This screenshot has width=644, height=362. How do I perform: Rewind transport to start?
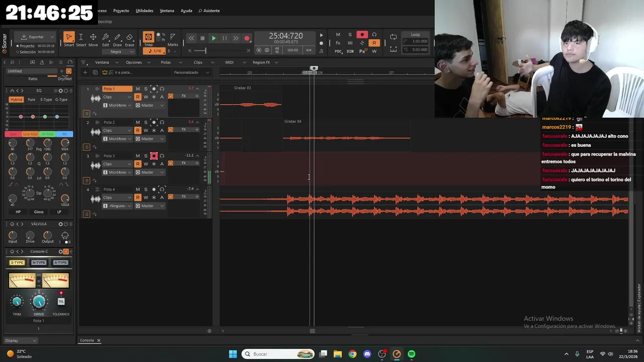[191, 38]
